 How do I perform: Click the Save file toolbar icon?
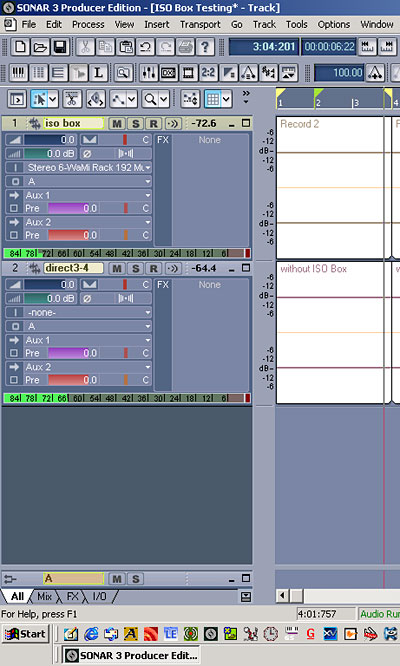pyautogui.click(x=61, y=47)
